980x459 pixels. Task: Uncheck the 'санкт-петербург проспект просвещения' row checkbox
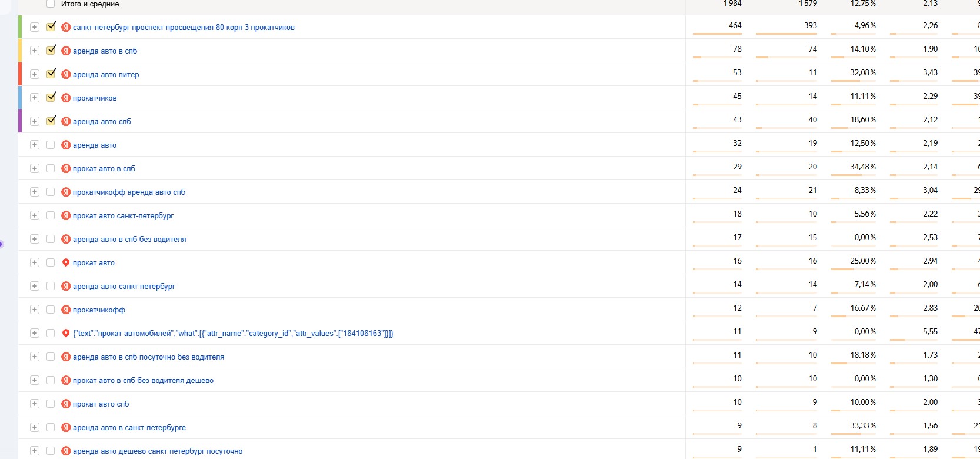(x=51, y=26)
